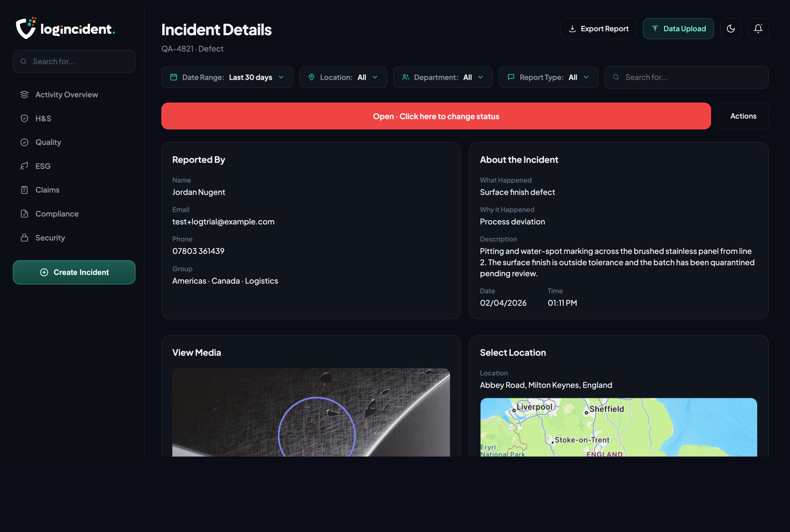This screenshot has height=532, width=790.
Task: Click the flag icon in Report Type filter
Action: click(x=511, y=77)
